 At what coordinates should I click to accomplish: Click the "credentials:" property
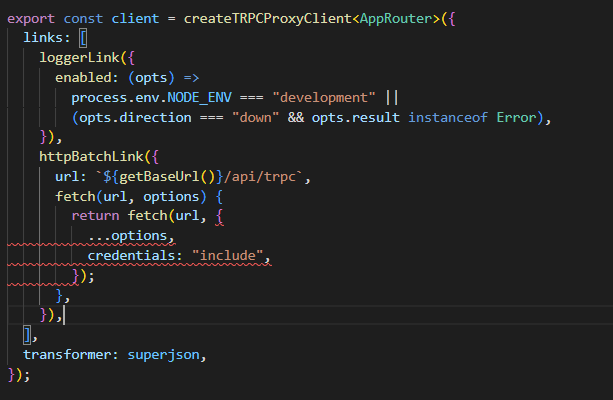point(135,256)
